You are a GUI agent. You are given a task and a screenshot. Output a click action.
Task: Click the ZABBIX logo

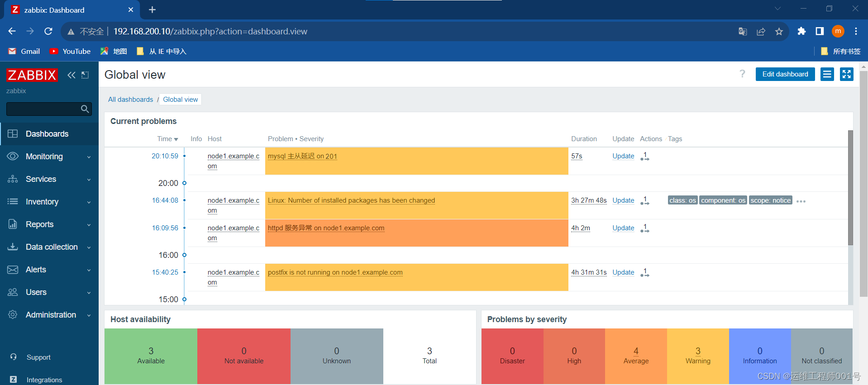(x=32, y=75)
